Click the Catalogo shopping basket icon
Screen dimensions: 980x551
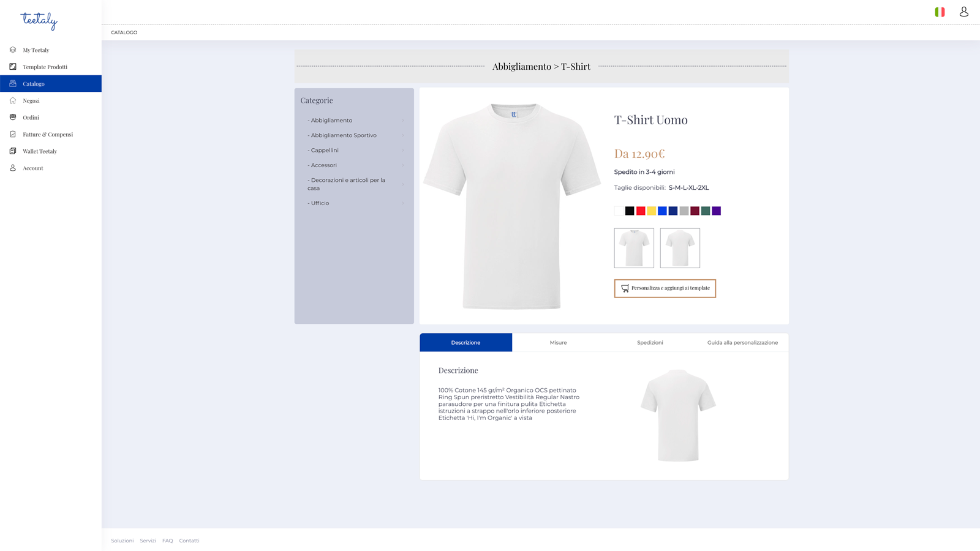13,84
